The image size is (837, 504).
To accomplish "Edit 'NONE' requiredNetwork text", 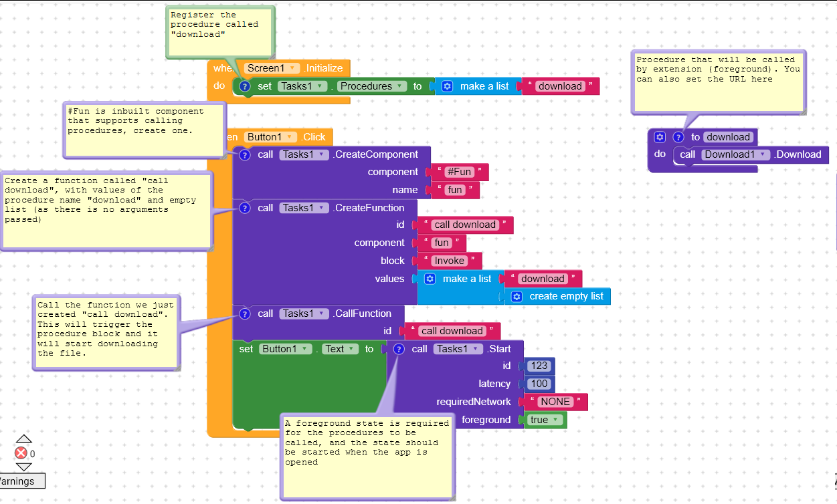I will (556, 402).
